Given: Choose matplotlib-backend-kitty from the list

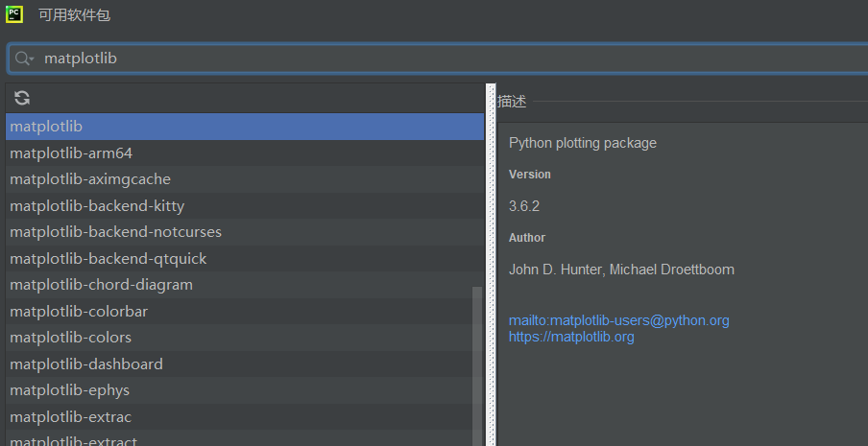Looking at the screenshot, I should [97, 205].
